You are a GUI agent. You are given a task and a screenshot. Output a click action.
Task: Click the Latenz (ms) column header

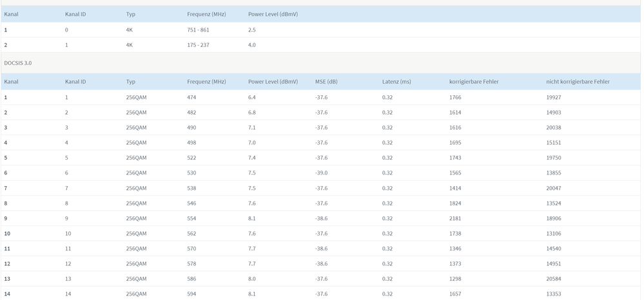pos(396,82)
